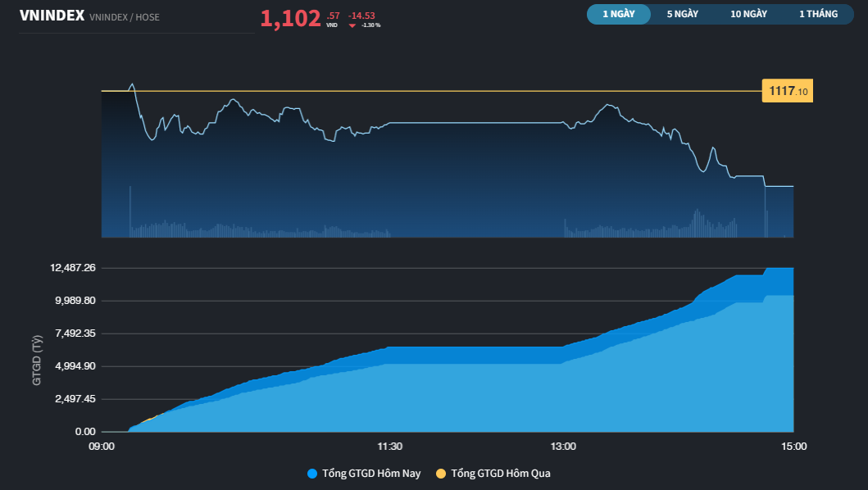Screen dimensions: 868x490
Task: Click the -14.53 change value
Action: (x=363, y=14)
